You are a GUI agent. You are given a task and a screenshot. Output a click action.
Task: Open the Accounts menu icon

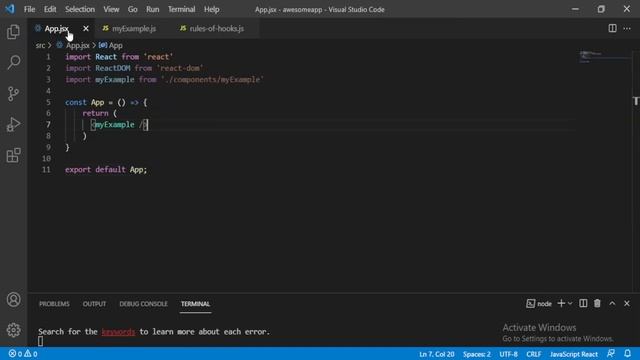(13, 300)
